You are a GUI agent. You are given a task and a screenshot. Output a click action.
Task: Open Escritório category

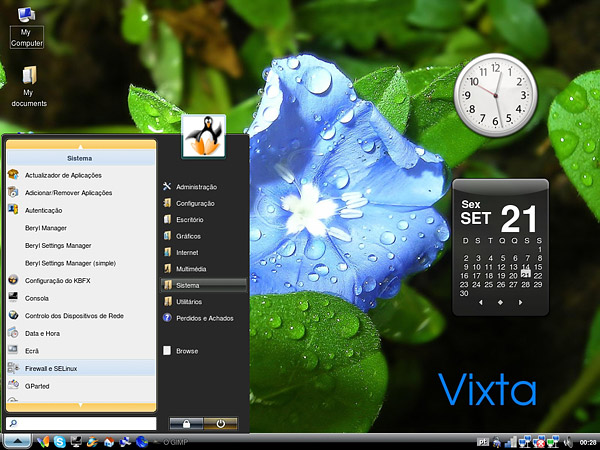click(204, 220)
